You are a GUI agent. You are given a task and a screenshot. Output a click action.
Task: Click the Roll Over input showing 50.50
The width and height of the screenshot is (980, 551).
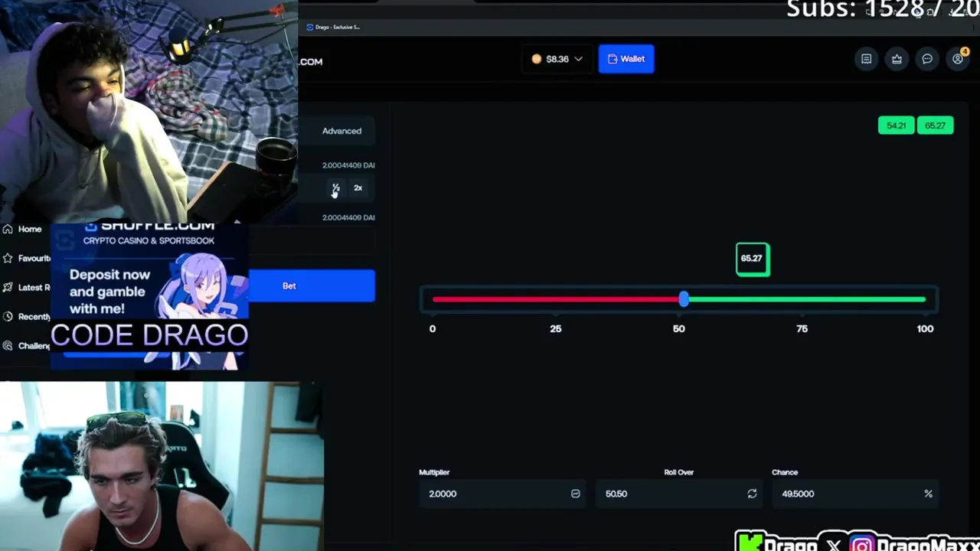pos(678,494)
